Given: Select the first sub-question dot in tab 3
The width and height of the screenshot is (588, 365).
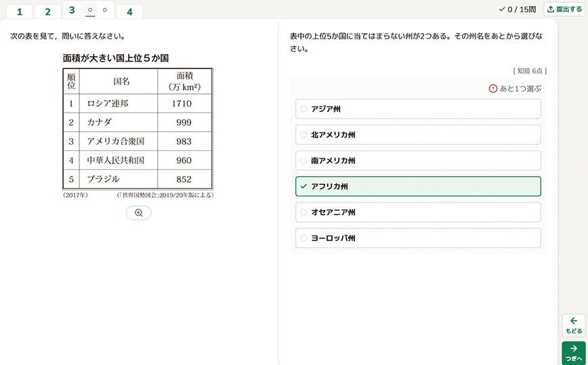Looking at the screenshot, I should pyautogui.click(x=90, y=11).
